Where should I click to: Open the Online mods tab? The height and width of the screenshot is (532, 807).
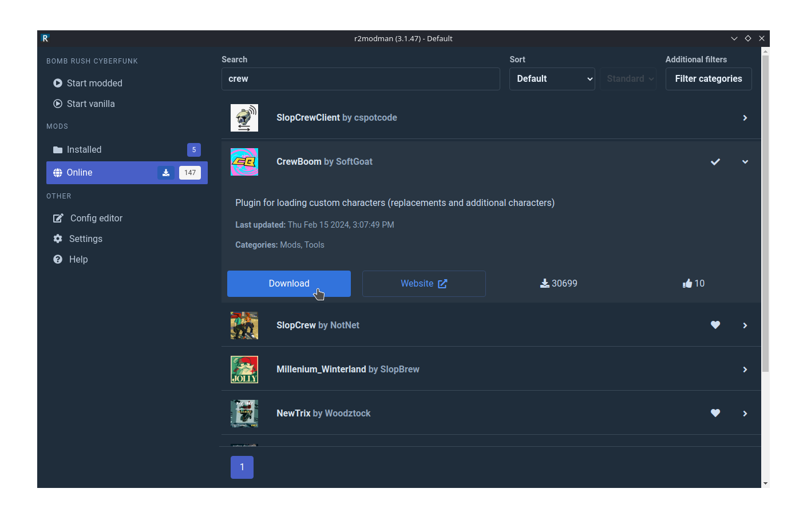tap(127, 173)
